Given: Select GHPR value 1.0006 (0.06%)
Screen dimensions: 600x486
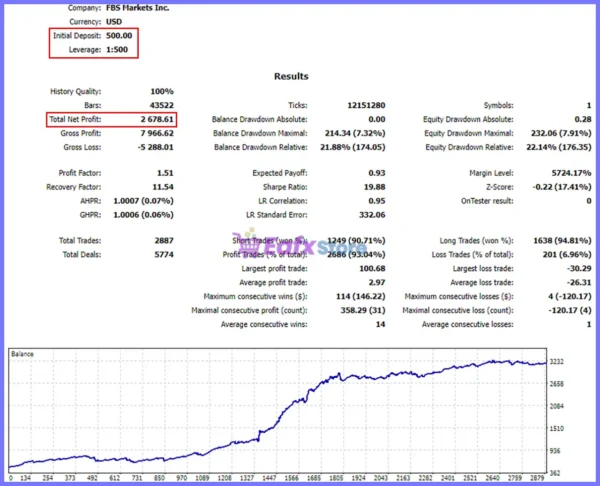Looking at the screenshot, I should point(143,215).
